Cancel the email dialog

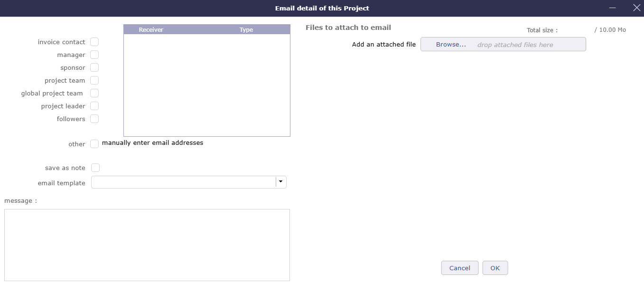coord(459,267)
